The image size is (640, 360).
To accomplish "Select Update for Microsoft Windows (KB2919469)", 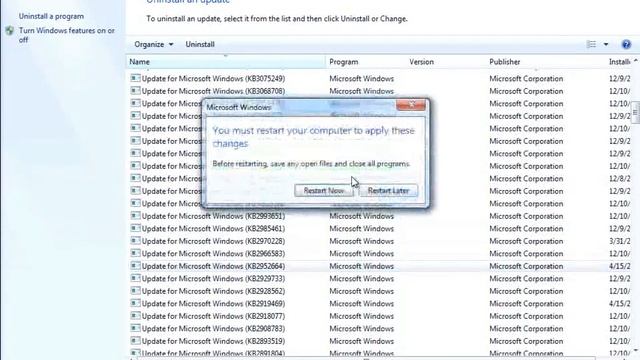I will tap(213, 304).
